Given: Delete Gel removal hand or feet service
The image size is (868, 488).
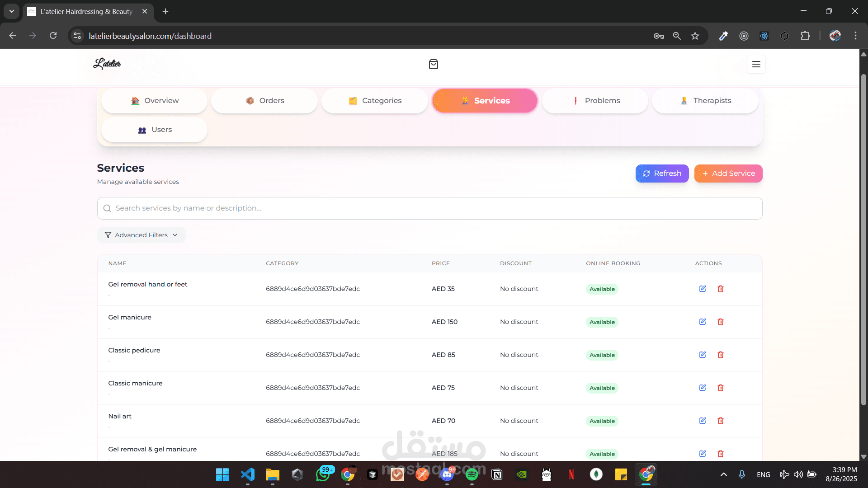Looking at the screenshot, I should coord(721,289).
